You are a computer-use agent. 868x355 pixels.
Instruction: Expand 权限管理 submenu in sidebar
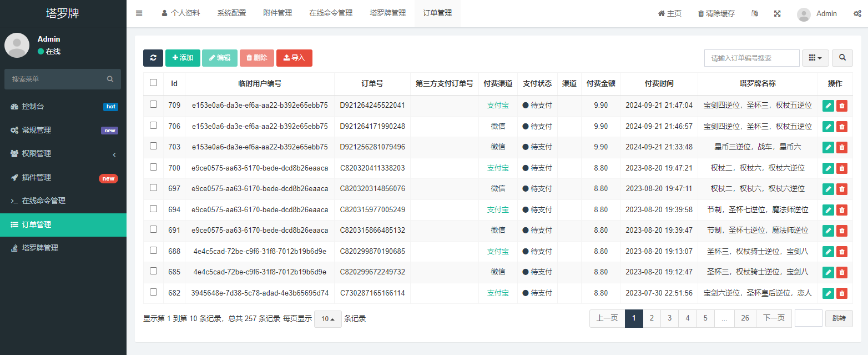(63, 154)
